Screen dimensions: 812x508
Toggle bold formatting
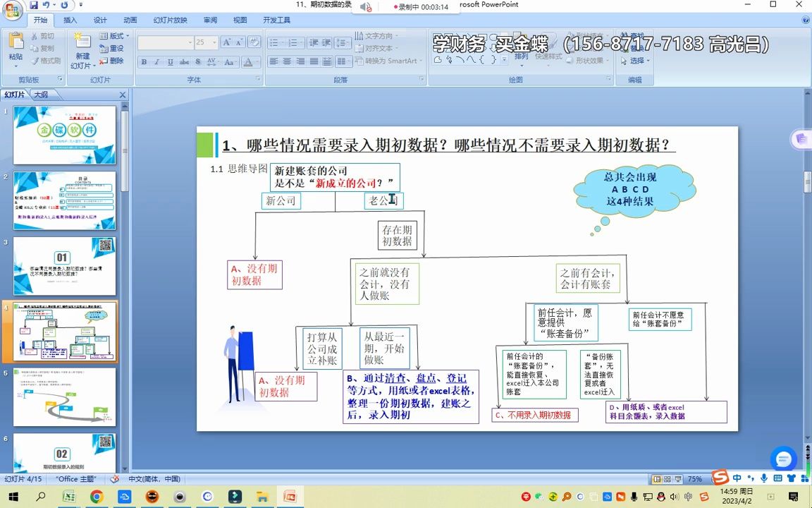click(143, 61)
